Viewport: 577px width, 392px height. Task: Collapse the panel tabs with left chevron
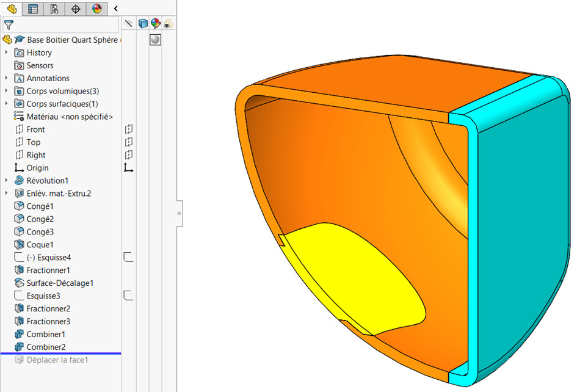tap(116, 9)
